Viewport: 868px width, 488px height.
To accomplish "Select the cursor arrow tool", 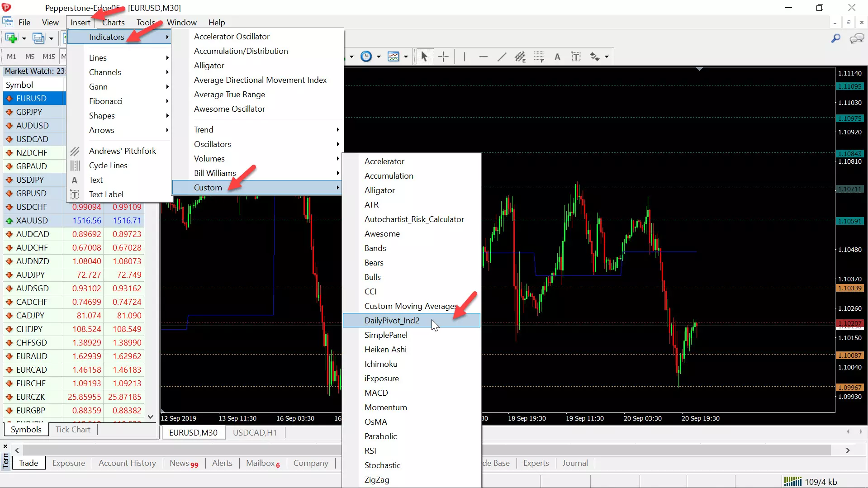I will [424, 57].
